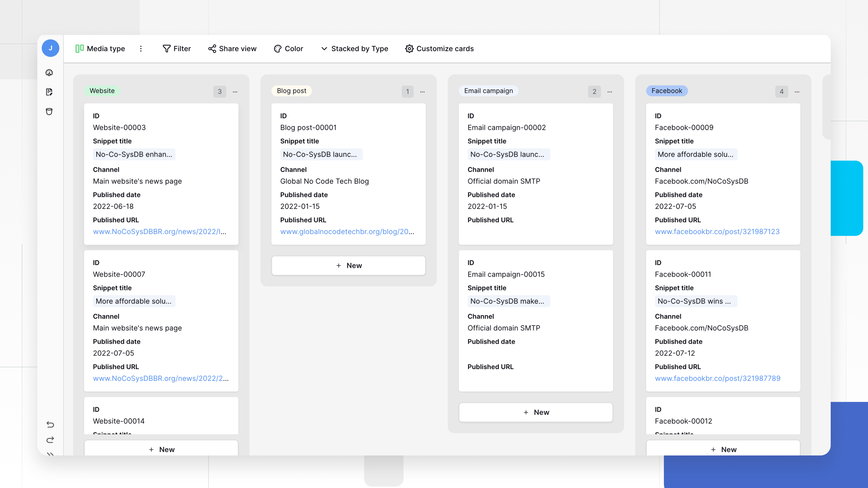868x488 pixels.
Task: Open the Stacked by Type dropdown
Action: click(x=354, y=48)
